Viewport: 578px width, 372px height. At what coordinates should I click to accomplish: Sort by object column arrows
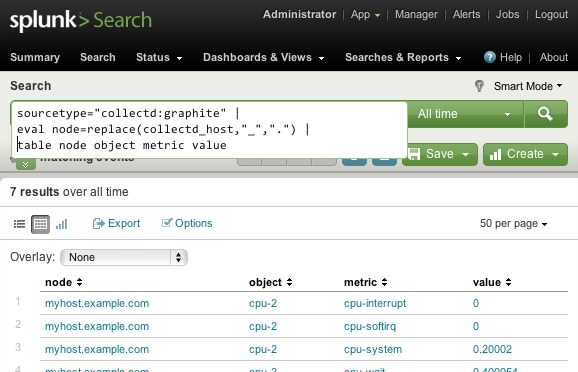[289, 282]
